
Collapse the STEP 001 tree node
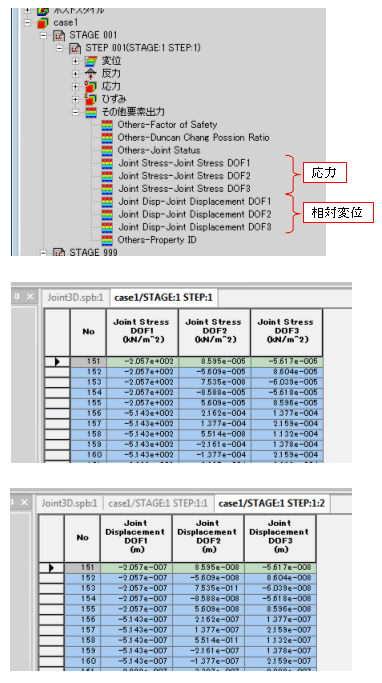click(60, 48)
